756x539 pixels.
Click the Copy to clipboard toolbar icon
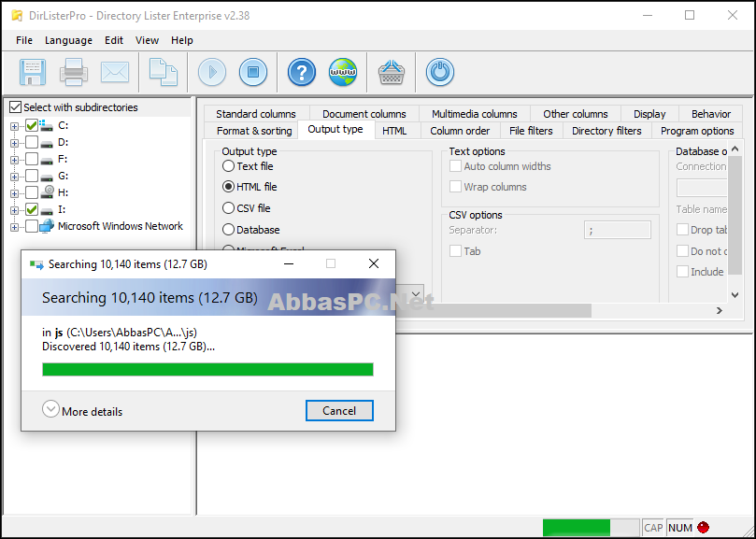click(x=163, y=72)
